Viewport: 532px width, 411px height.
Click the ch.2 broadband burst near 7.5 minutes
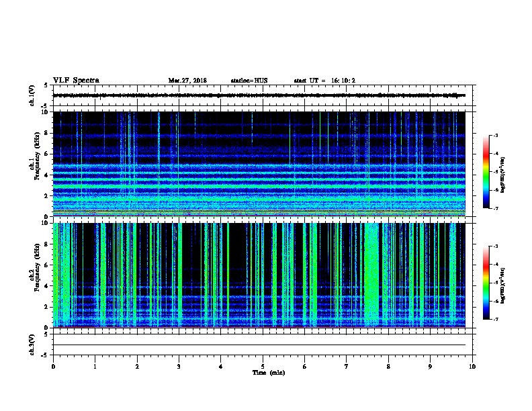point(371,275)
